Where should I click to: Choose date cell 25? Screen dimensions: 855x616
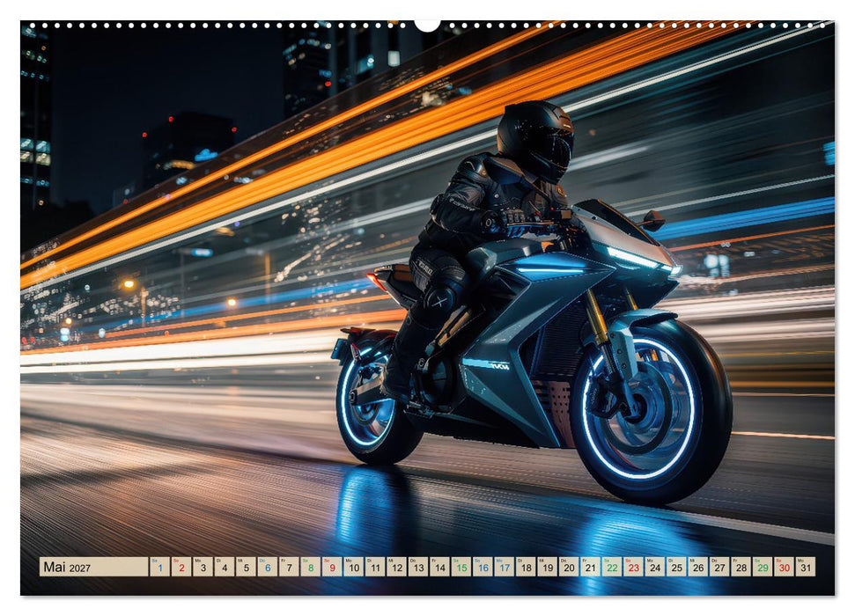[677, 567]
